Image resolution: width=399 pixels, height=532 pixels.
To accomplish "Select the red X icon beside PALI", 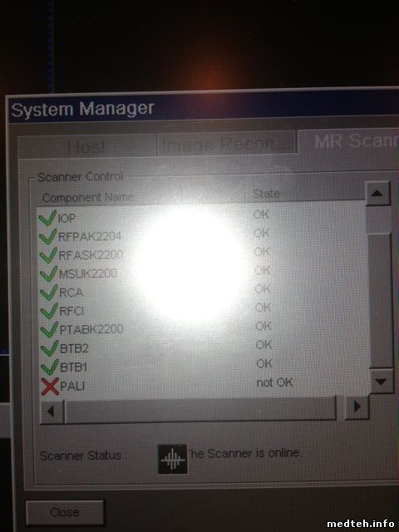I will [50, 387].
